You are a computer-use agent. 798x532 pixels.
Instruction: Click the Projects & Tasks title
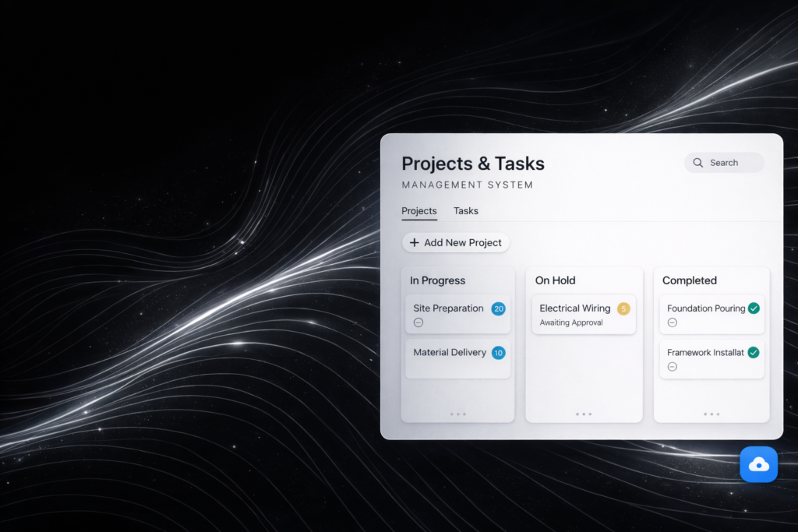(473, 164)
